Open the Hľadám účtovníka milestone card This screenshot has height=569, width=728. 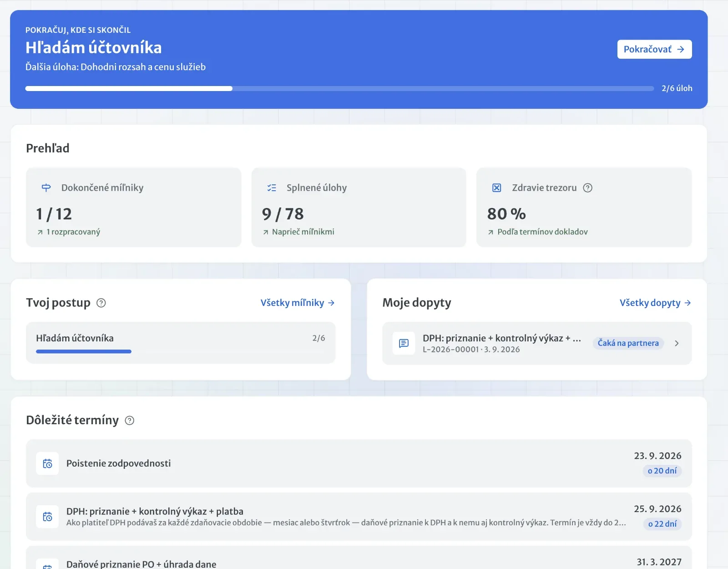coord(181,343)
